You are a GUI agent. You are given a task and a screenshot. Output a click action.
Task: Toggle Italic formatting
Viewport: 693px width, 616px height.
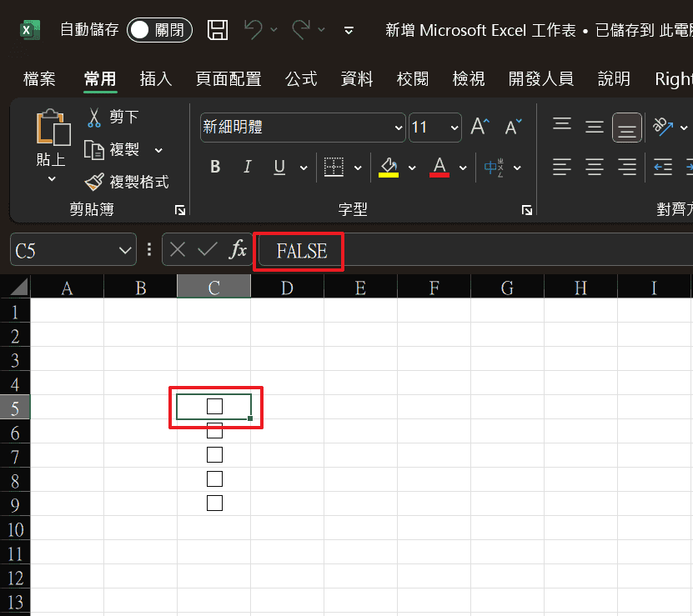click(x=247, y=168)
